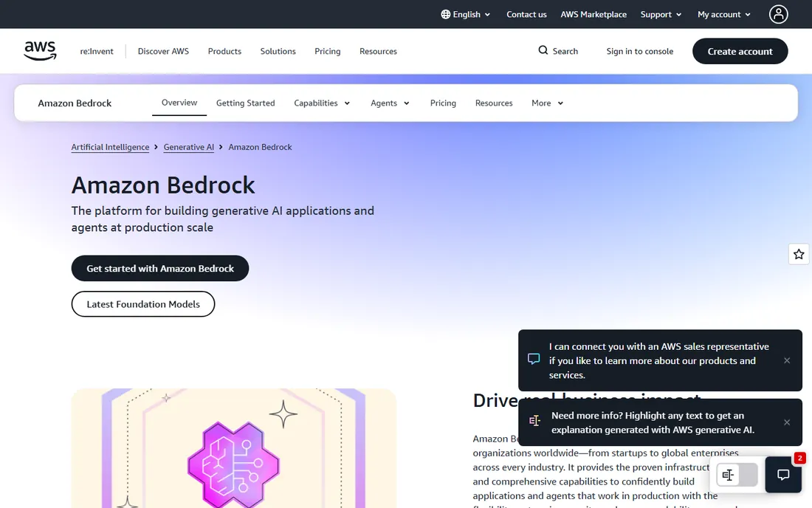Open Pricing in the main navigation
The height and width of the screenshot is (508, 812).
tap(327, 51)
